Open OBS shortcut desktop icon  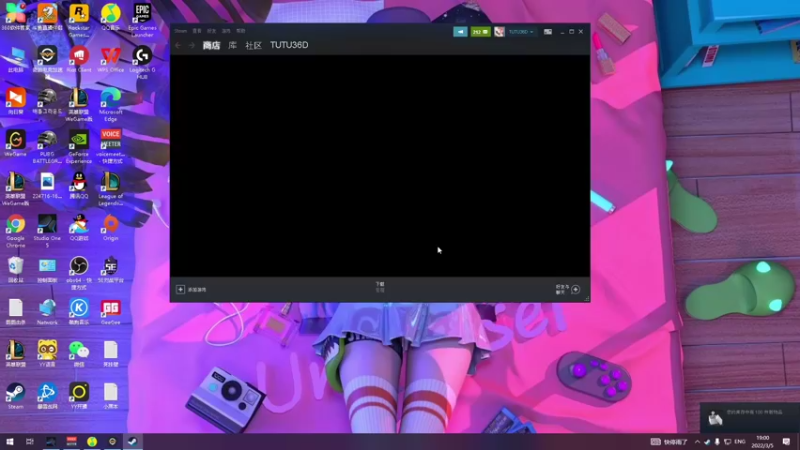79,273
